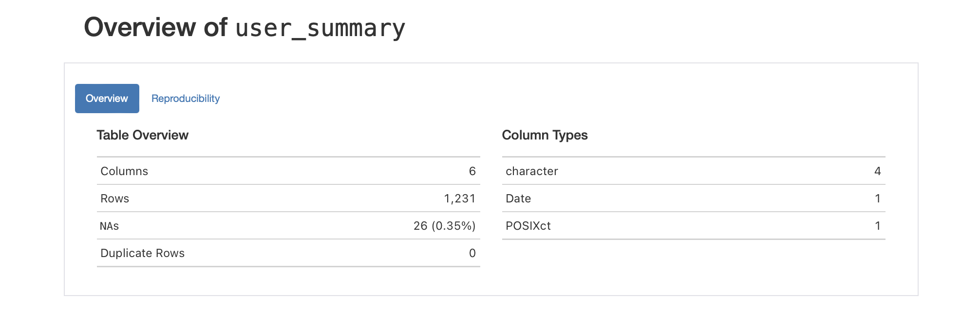
Task: Click the Date type count value
Action: tap(877, 199)
